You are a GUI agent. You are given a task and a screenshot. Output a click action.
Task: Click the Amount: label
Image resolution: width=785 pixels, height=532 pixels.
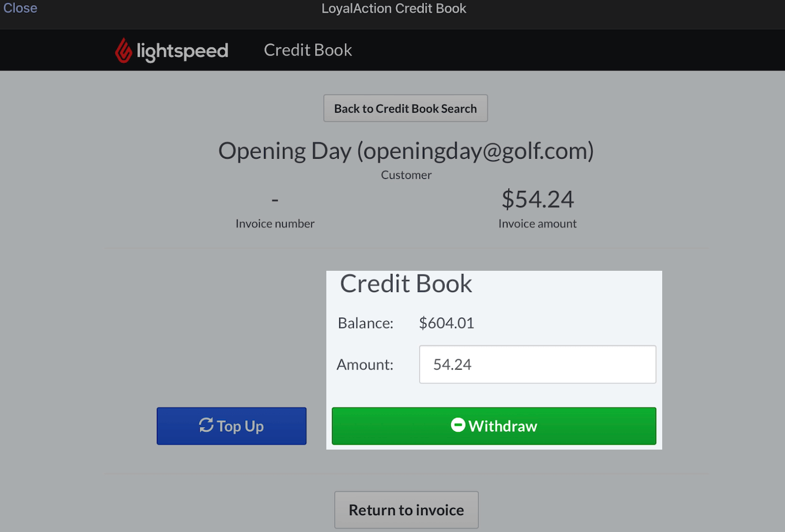[365, 364]
